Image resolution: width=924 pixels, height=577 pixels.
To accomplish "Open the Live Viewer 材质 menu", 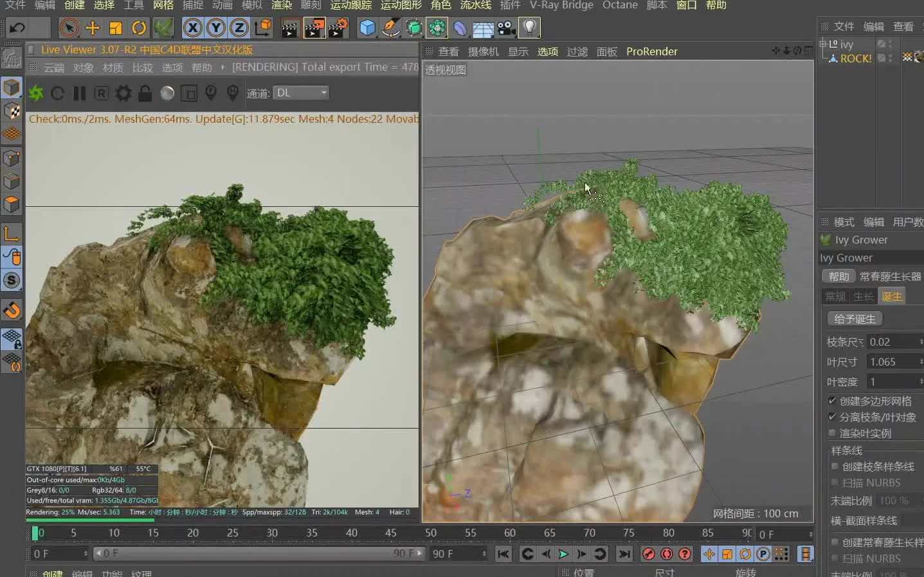I will (113, 67).
